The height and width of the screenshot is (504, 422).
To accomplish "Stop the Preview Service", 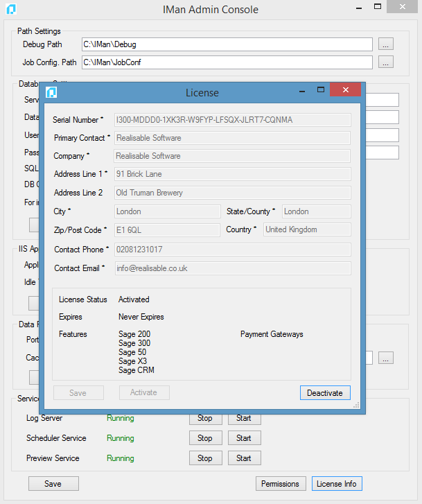I will (205, 458).
